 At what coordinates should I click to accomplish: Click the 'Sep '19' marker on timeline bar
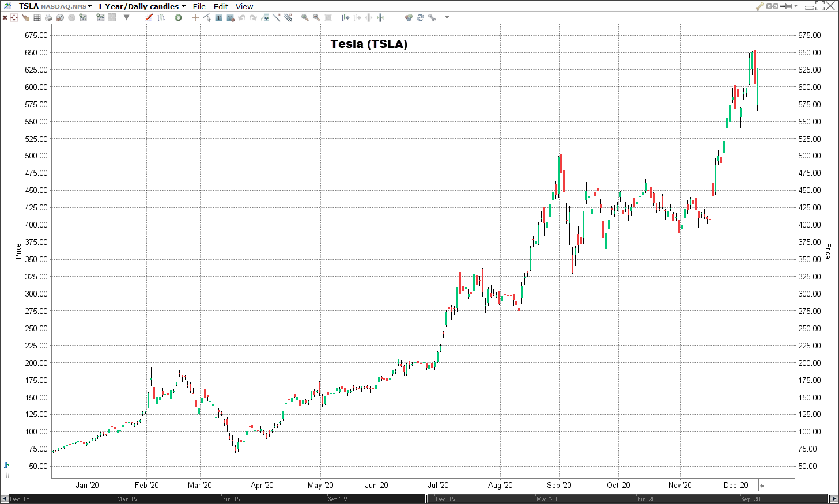pos(338,499)
